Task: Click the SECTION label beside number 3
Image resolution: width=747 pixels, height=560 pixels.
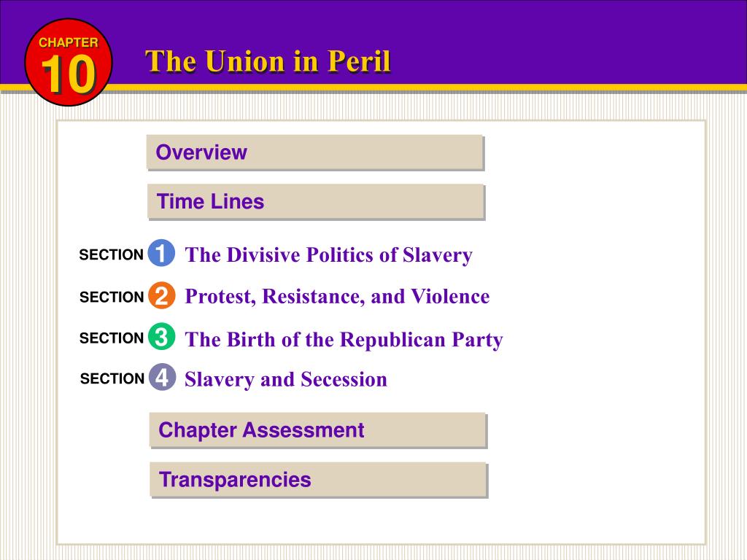Action: [x=112, y=338]
